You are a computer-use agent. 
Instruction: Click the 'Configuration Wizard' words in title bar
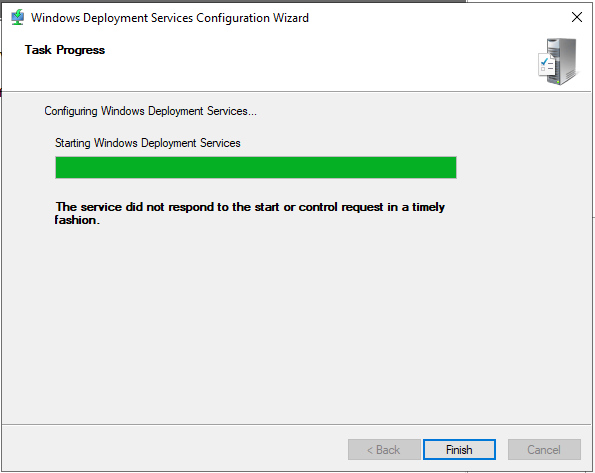pyautogui.click(x=252, y=18)
